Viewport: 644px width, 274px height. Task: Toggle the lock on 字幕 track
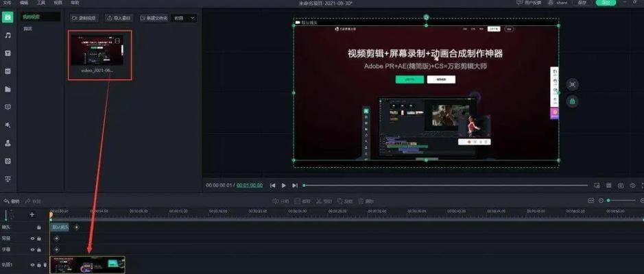39,249
